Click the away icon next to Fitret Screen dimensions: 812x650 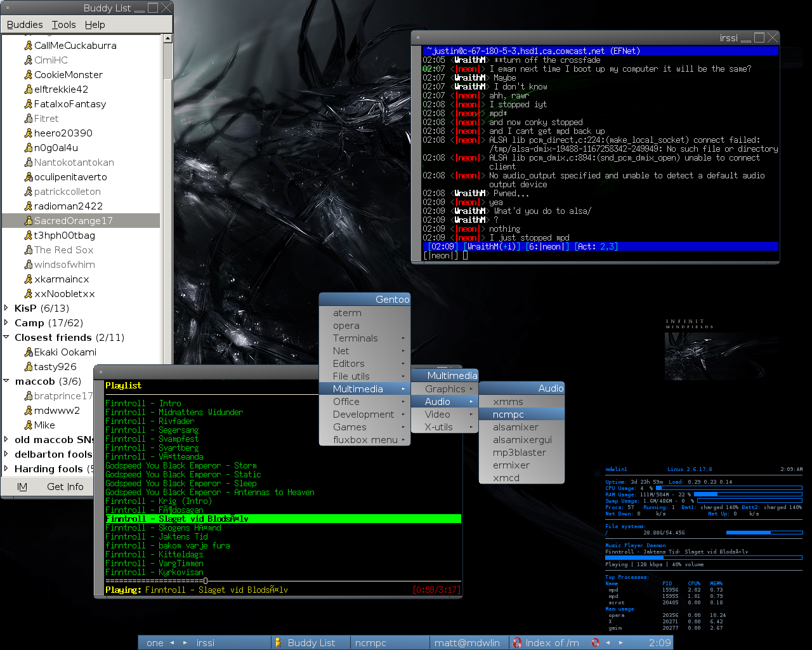click(28, 119)
